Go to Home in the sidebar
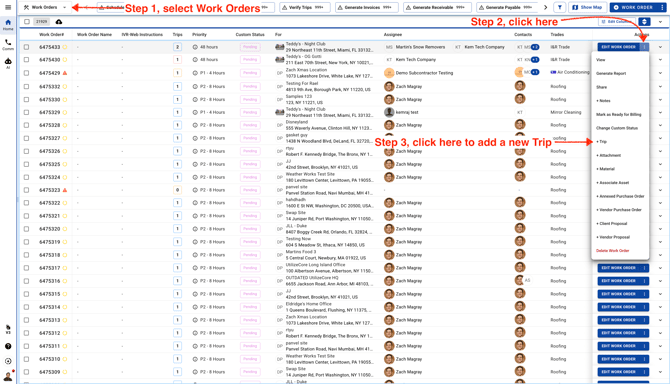This screenshot has width=670, height=384. click(x=8, y=24)
